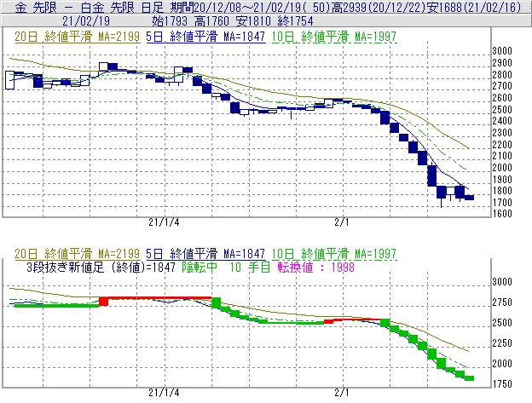Click the 21/1/4 date label under upper chart
The height and width of the screenshot is (403, 532).
164,222
